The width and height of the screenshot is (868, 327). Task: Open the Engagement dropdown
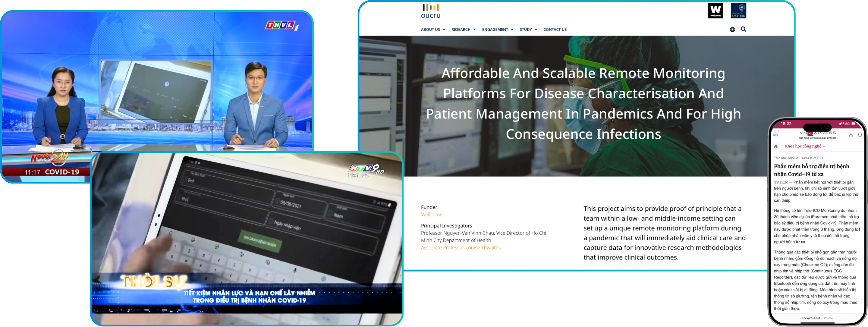(x=497, y=30)
